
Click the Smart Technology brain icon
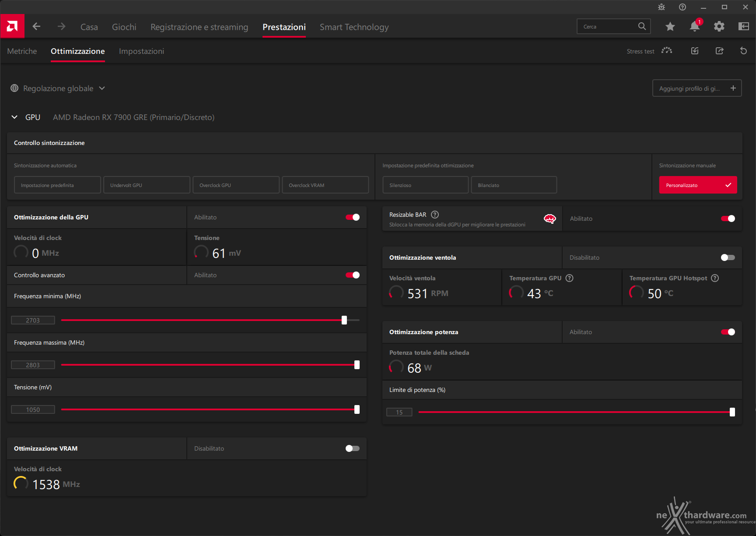click(x=550, y=219)
